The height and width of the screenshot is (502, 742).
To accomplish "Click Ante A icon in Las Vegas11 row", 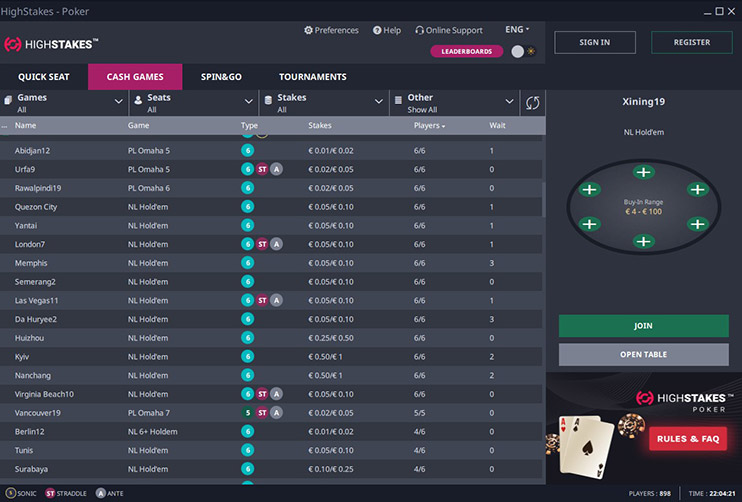I will coord(276,300).
